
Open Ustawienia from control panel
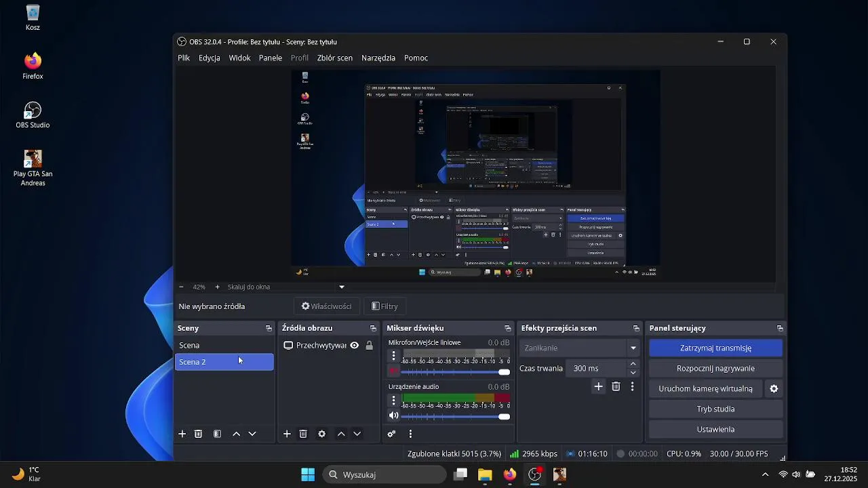click(715, 430)
